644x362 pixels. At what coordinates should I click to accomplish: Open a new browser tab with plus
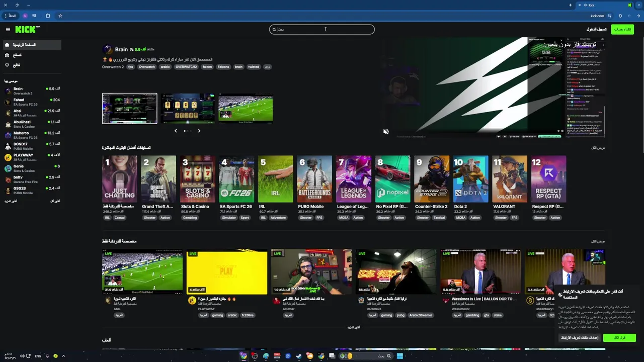(x=570, y=5)
